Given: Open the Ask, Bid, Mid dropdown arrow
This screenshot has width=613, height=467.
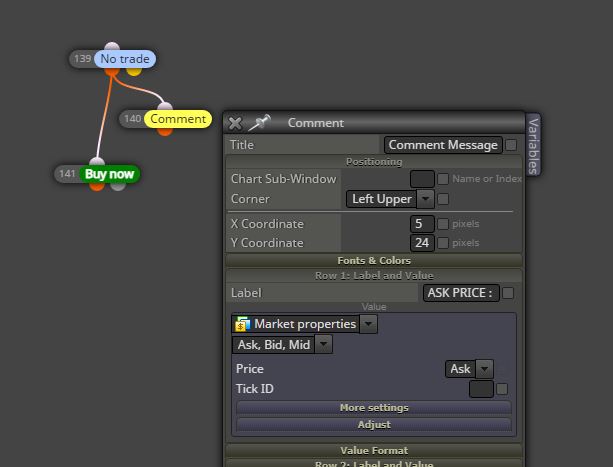Looking at the screenshot, I should click(x=324, y=344).
